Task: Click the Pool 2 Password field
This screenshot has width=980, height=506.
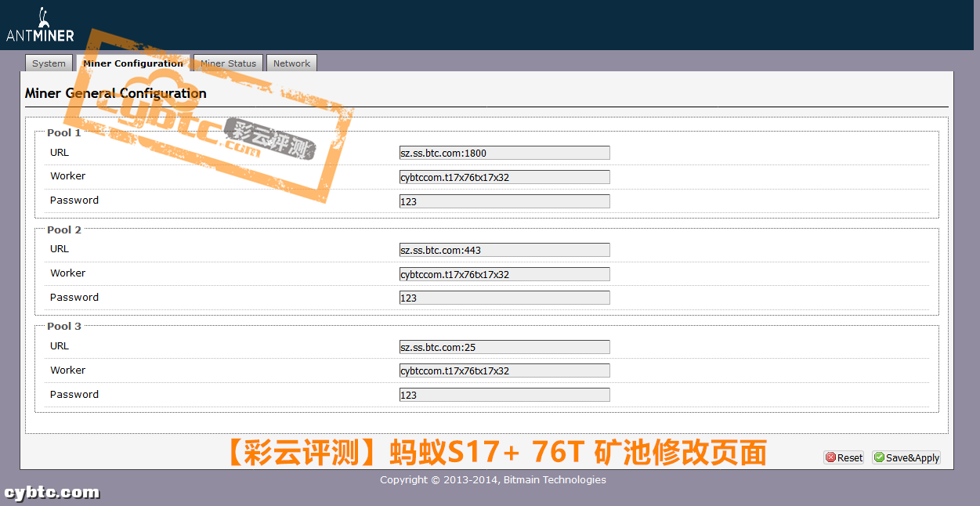Action: tap(504, 297)
